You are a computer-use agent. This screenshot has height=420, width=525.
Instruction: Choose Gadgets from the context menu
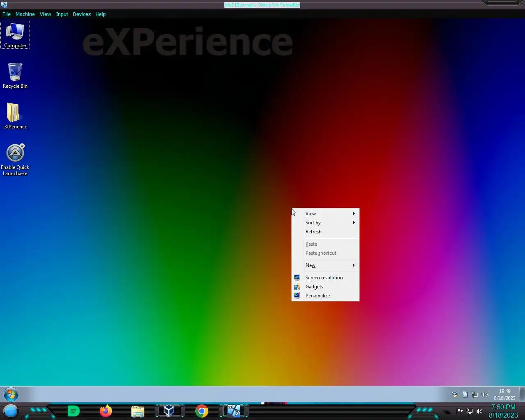point(325,287)
